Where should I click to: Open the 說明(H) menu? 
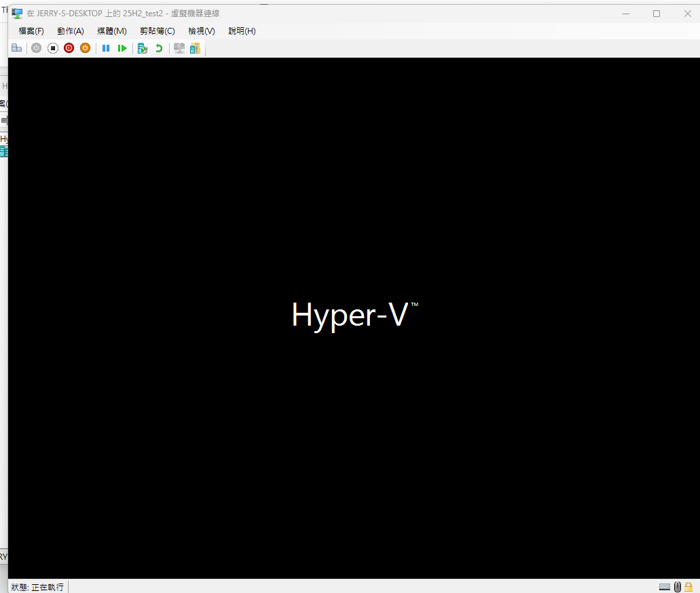pyautogui.click(x=242, y=31)
